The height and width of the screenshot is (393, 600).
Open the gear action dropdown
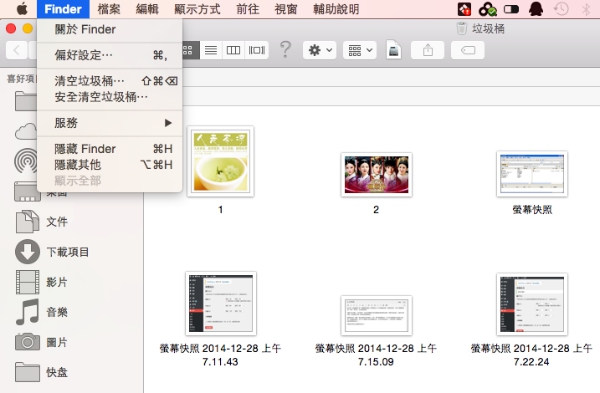pos(320,50)
